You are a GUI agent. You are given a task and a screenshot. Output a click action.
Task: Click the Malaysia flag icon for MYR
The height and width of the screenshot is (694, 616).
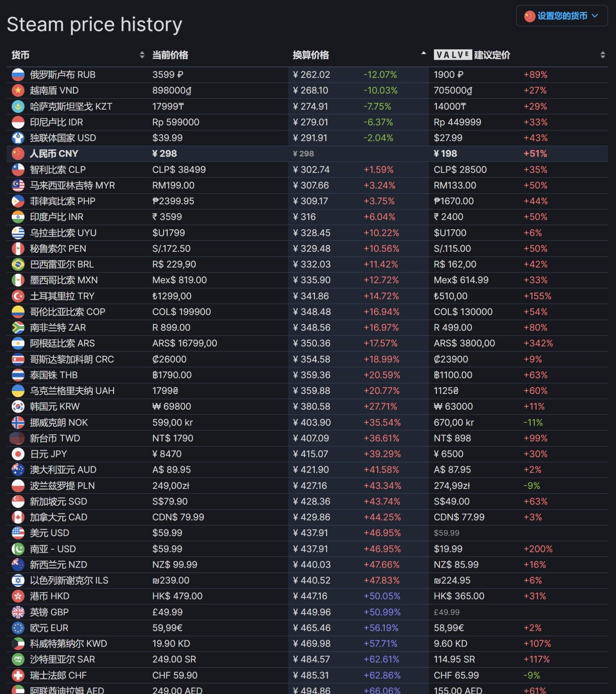18,186
